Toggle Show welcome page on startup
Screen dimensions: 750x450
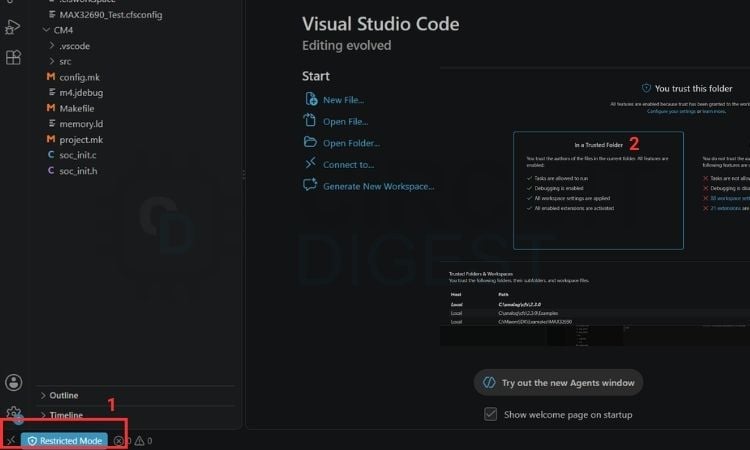490,414
